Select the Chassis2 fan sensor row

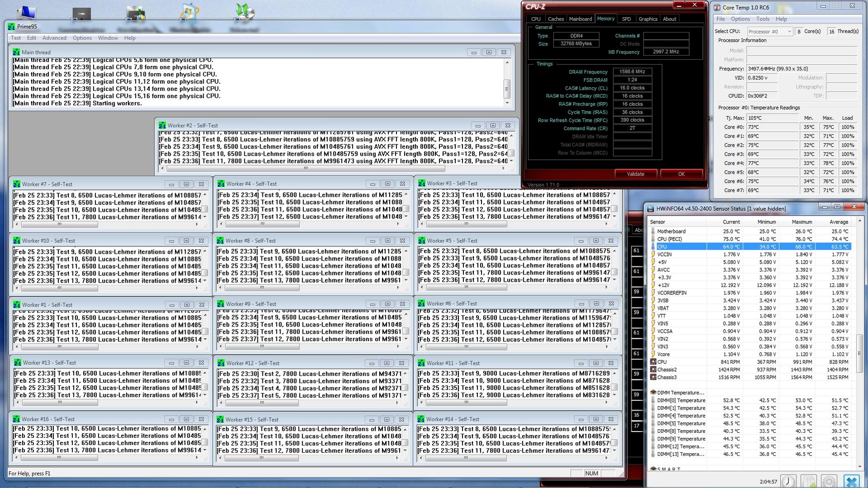tap(750, 370)
